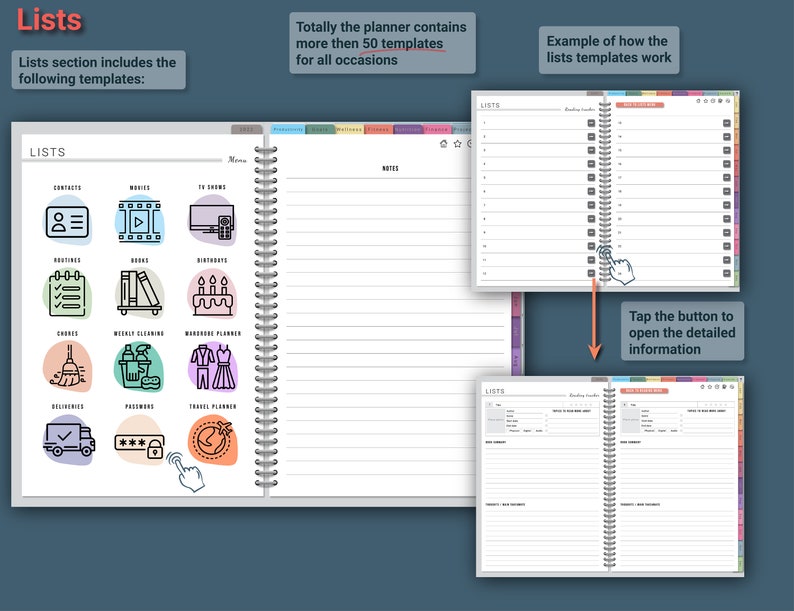Click the Reading tracker subtitle on numbered page
Viewport: 794px width, 611px height.
[579, 109]
